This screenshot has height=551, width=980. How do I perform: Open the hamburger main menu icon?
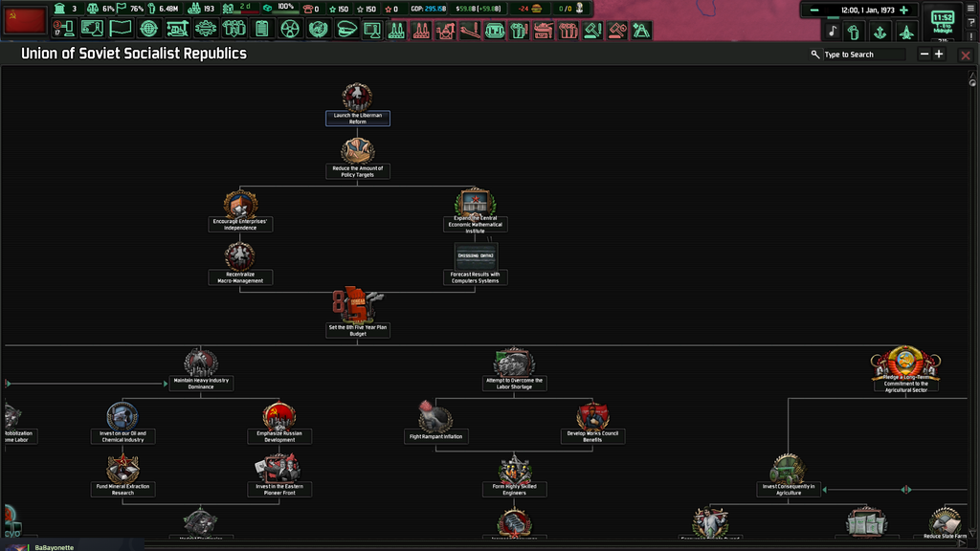coord(970,8)
